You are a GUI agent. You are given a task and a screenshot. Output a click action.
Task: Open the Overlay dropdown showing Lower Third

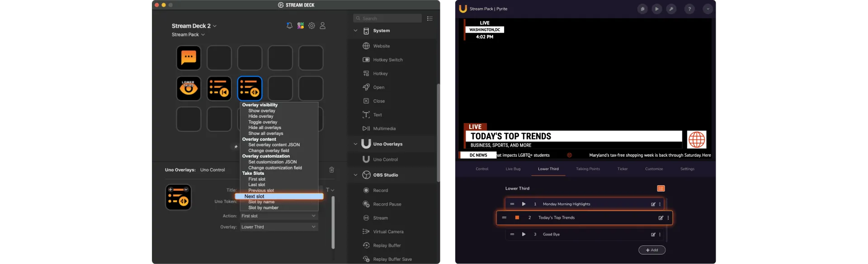point(278,227)
